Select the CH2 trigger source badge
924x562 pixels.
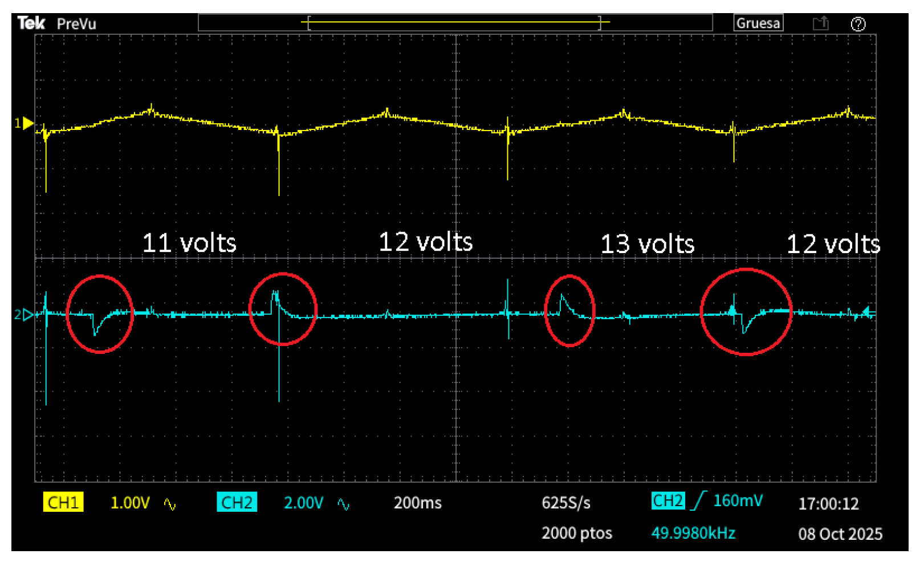(667, 500)
